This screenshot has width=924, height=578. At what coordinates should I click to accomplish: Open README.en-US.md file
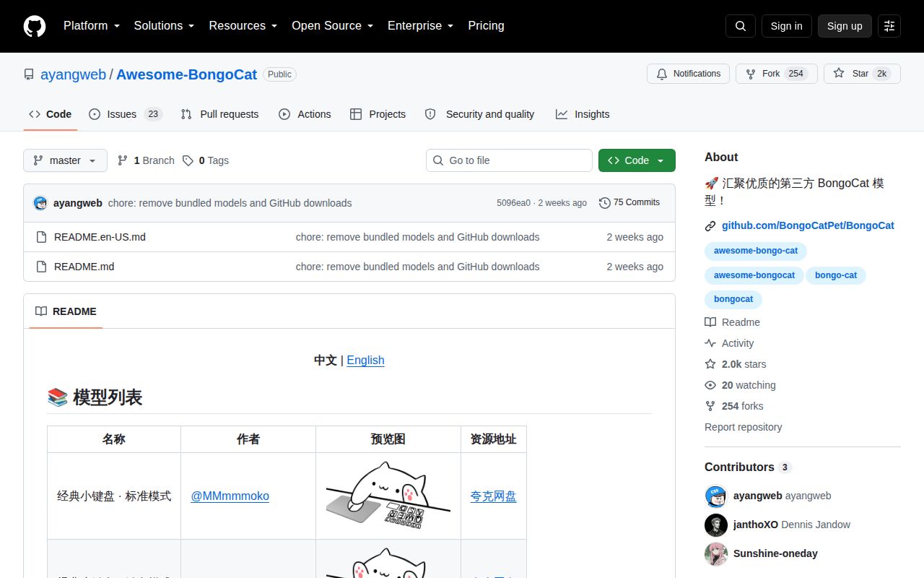[100, 237]
